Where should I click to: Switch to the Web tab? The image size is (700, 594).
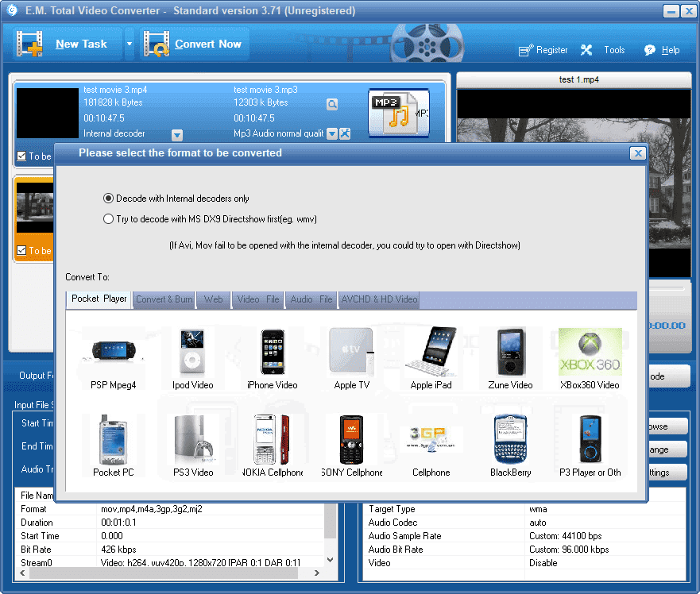(214, 299)
